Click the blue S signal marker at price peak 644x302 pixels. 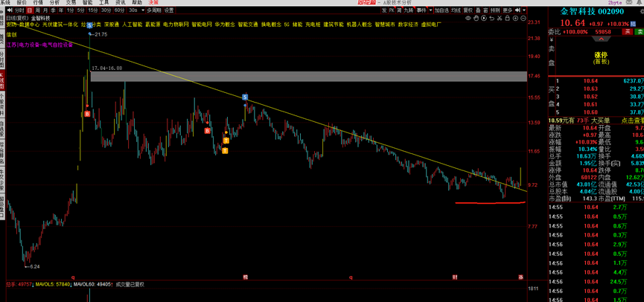click(90, 25)
